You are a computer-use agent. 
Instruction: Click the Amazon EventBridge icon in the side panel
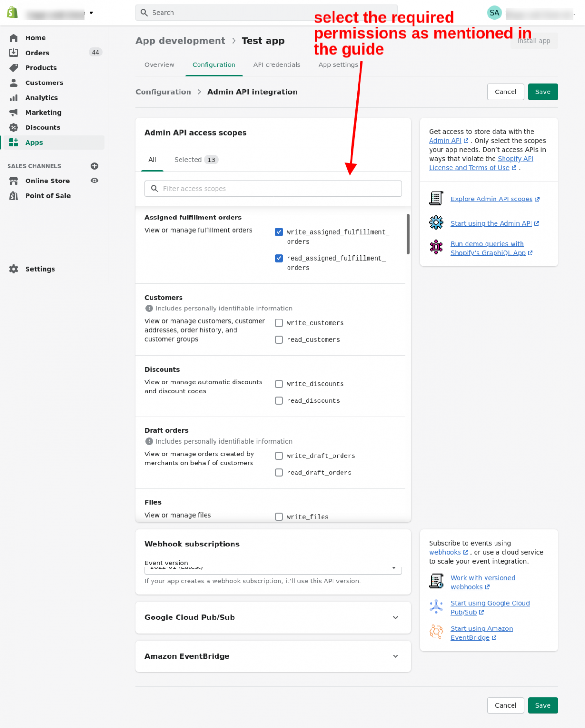pyautogui.click(x=436, y=632)
